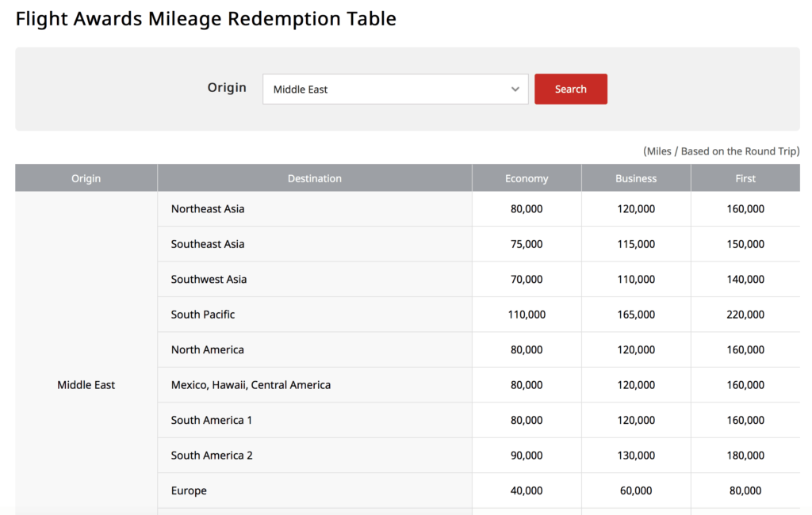Click the South Pacific destination cell
Screen dimensions: 812x515
(203, 315)
